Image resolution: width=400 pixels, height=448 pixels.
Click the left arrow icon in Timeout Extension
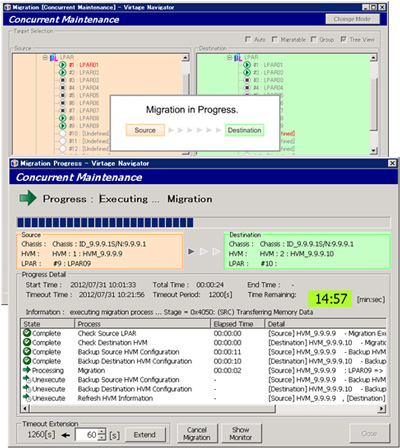66,435
